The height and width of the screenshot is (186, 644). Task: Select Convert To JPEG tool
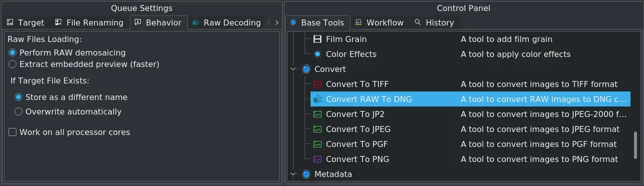(x=470, y=129)
